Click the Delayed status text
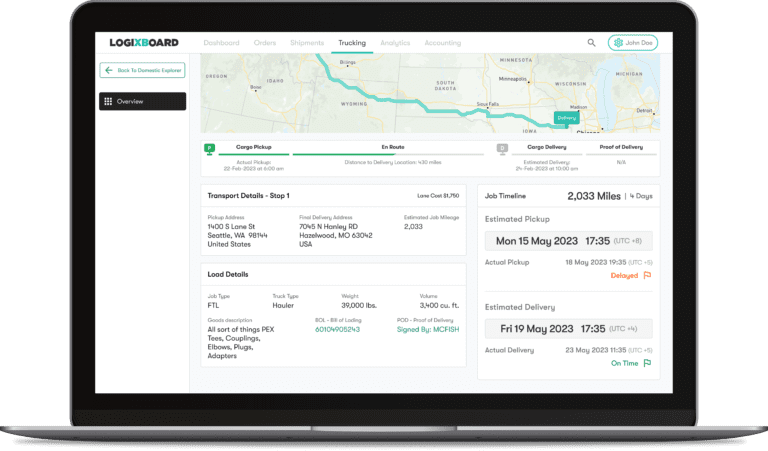The height and width of the screenshot is (451, 768). [x=624, y=276]
